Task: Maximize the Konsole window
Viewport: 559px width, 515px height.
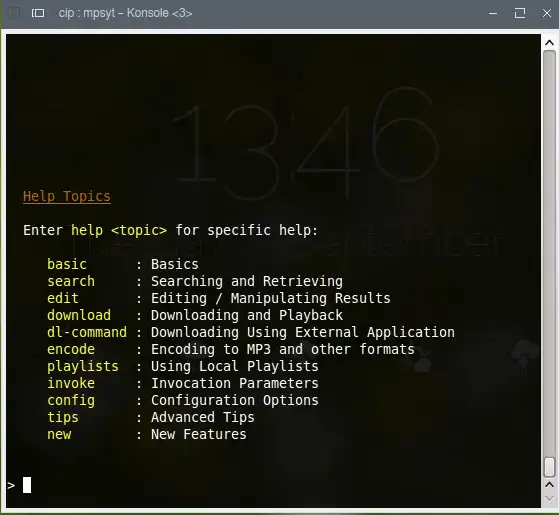Action: click(520, 13)
